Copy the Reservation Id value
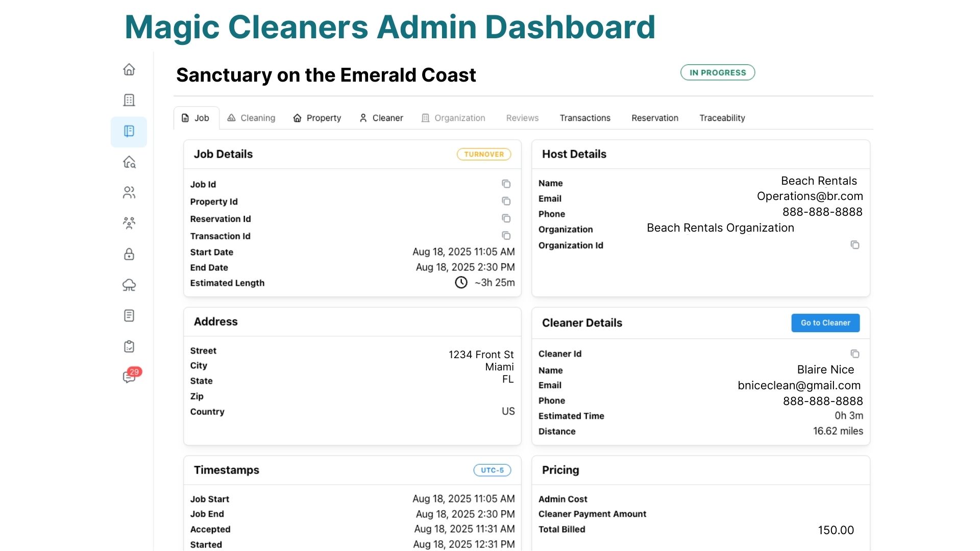Viewport: 980px width, 551px height. [506, 218]
